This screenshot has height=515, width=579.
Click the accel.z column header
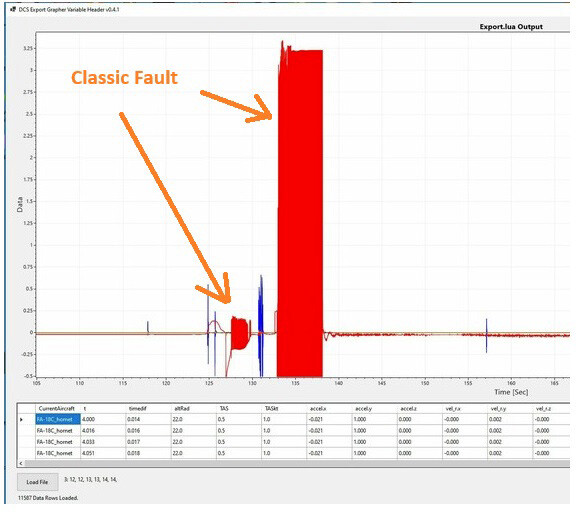(x=419, y=408)
